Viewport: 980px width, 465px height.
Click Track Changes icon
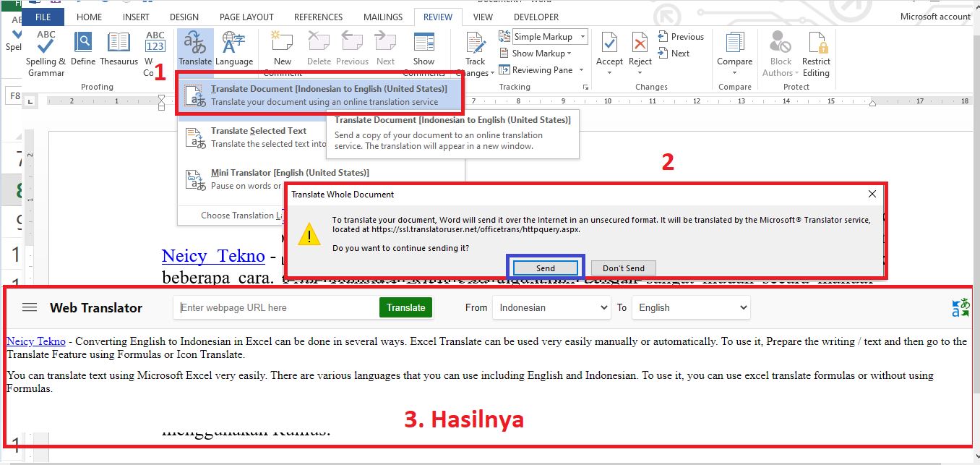tap(476, 43)
